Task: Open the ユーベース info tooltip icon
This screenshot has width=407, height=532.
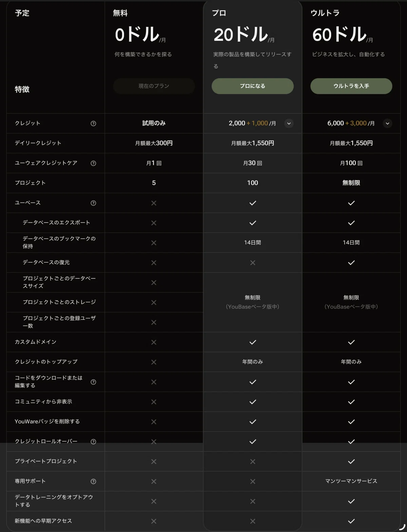Action: point(93,203)
